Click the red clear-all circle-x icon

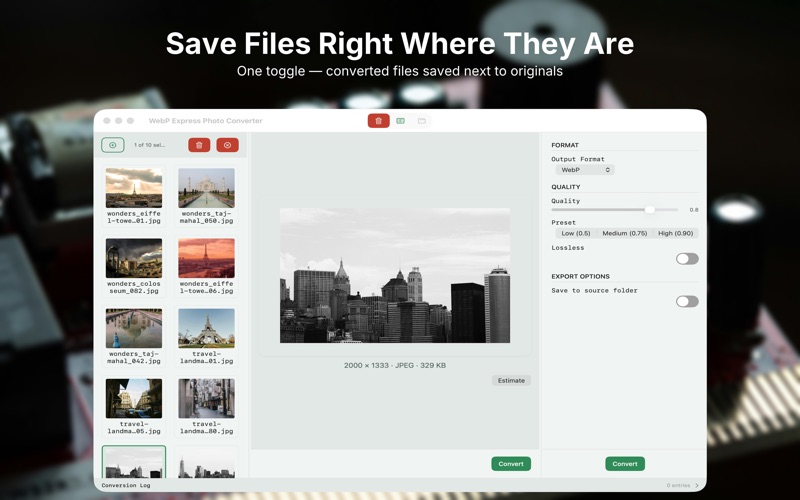click(x=228, y=145)
